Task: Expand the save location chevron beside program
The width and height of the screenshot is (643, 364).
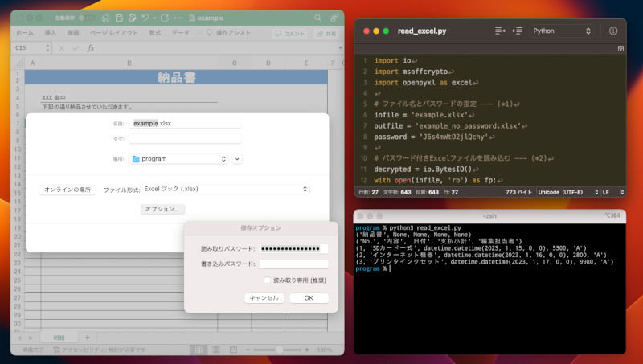Action: tap(237, 159)
